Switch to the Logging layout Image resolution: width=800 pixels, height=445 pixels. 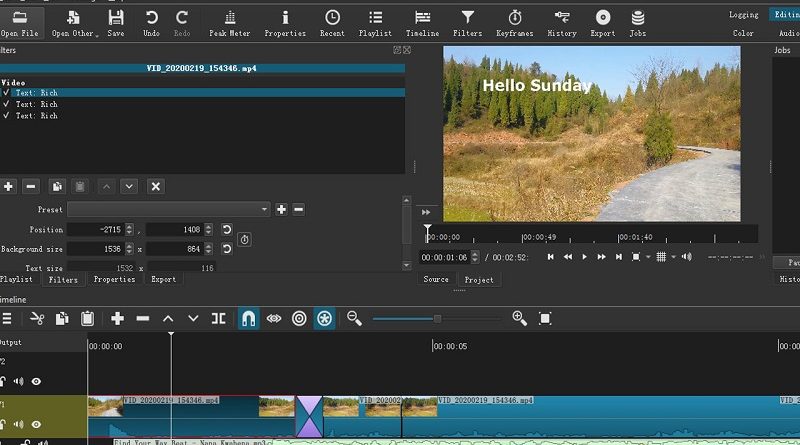click(x=743, y=15)
